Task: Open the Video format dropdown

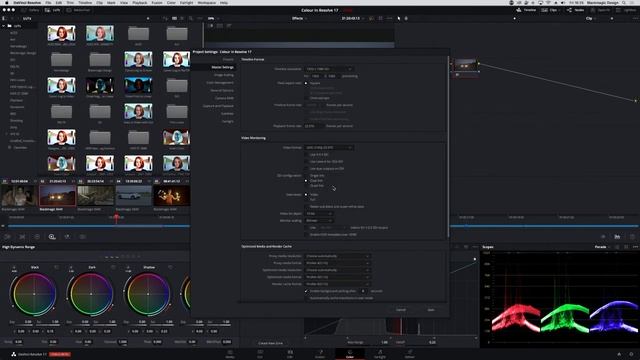Action: coord(329,147)
